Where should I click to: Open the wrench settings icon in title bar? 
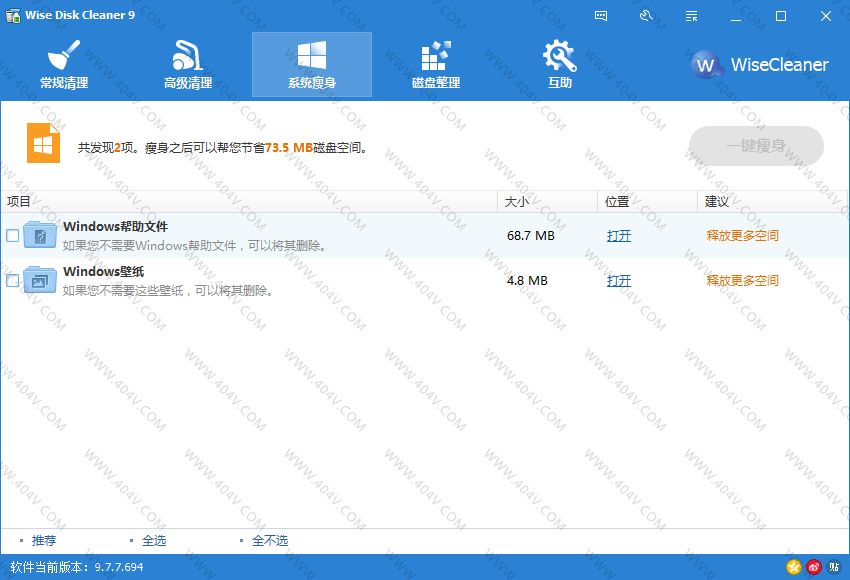pos(646,16)
